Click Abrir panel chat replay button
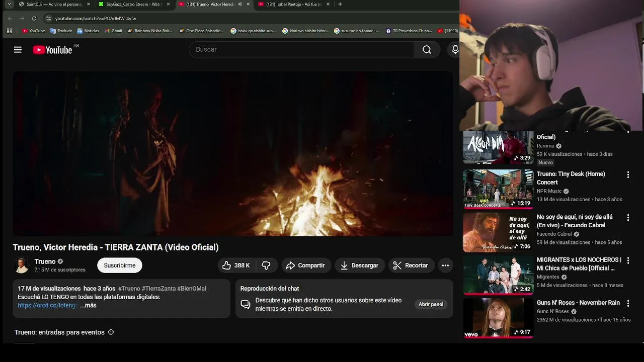The height and width of the screenshot is (362, 644). point(431,304)
